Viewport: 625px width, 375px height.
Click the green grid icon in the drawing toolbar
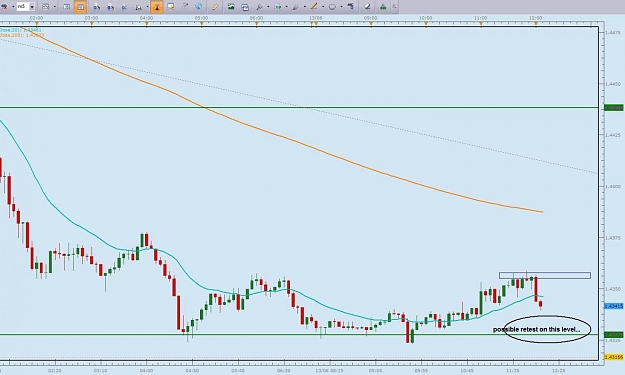point(277,7)
